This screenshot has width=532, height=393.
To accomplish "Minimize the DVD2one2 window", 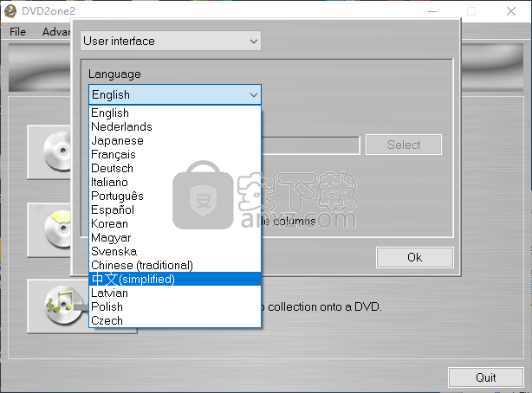I will (432, 11).
